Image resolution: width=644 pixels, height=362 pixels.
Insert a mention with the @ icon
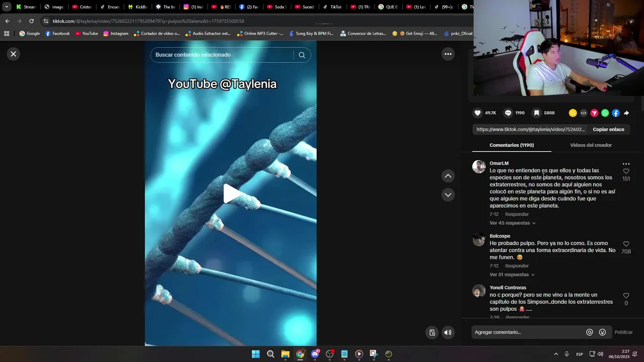tap(590, 332)
